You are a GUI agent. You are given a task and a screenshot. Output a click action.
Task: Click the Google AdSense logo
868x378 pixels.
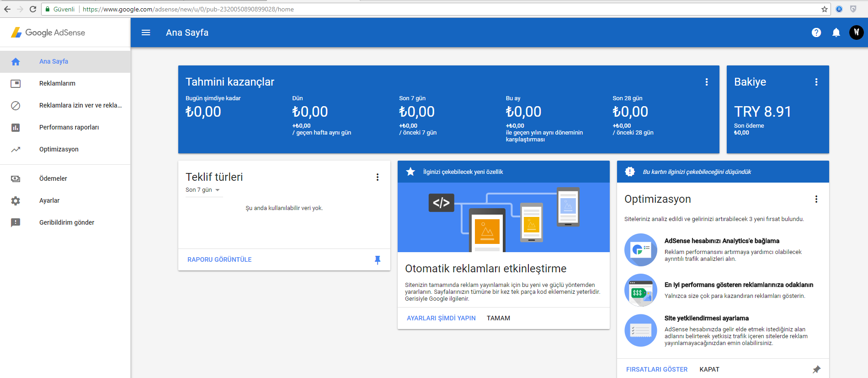[x=48, y=32]
